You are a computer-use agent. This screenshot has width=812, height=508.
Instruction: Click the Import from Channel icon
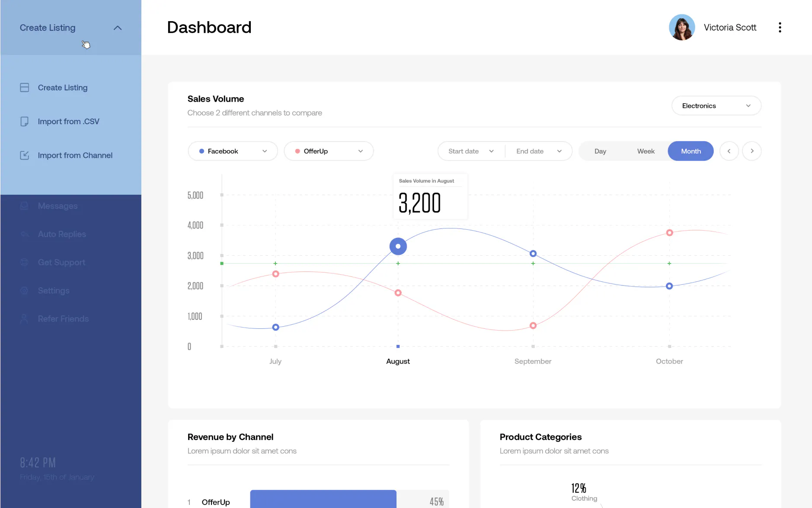tap(25, 155)
